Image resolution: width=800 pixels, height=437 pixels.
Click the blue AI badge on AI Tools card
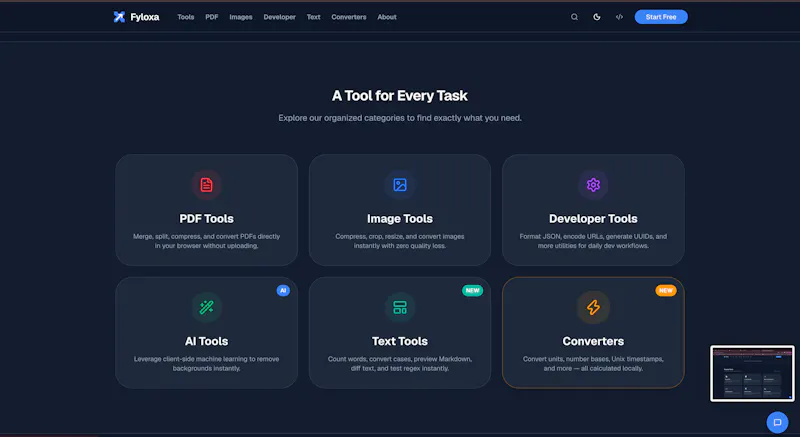pos(283,290)
